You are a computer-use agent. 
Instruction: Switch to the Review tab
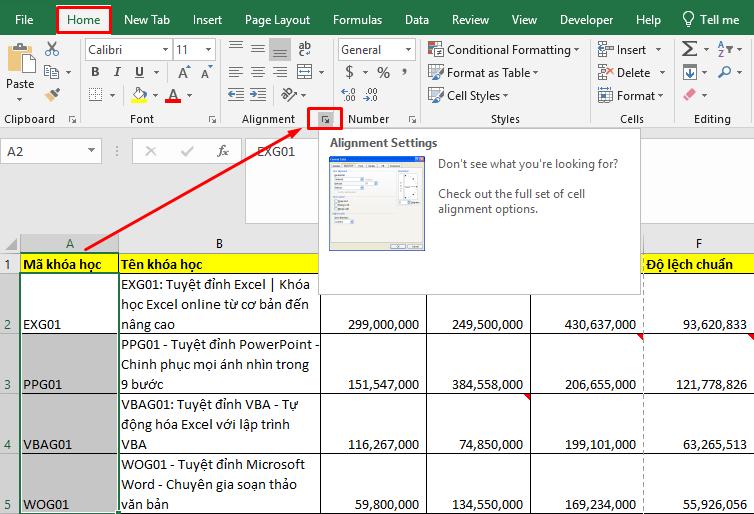(x=470, y=20)
